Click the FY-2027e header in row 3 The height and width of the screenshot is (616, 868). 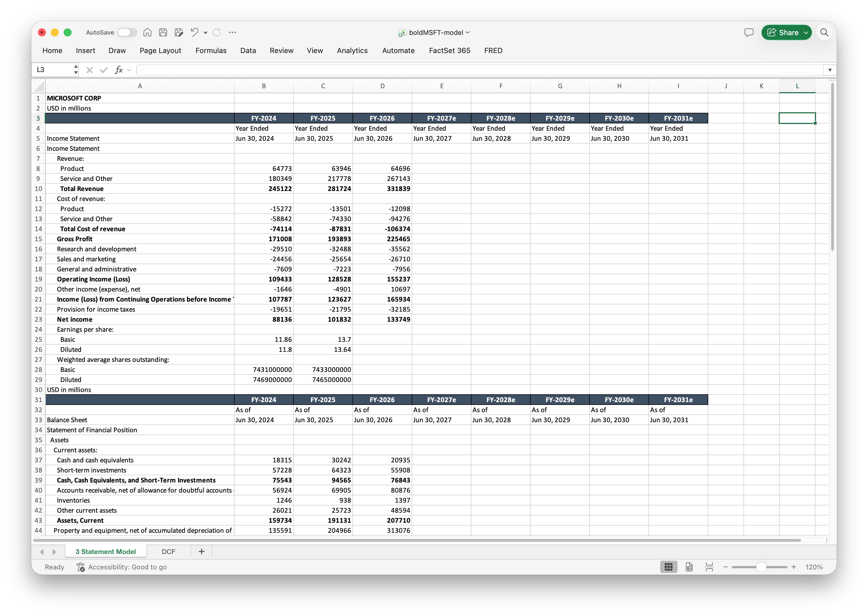point(441,118)
